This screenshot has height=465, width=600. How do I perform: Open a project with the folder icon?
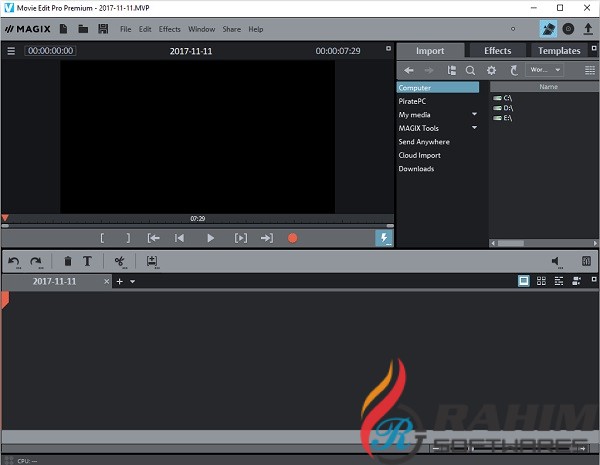[83, 29]
